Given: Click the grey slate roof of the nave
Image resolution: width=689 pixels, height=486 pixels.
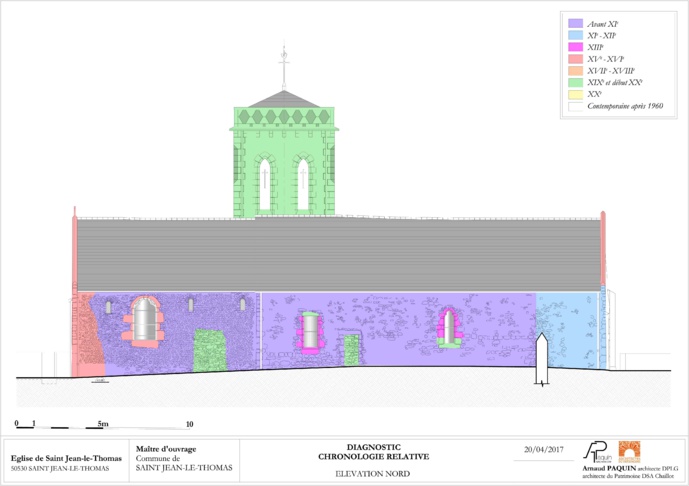Looking at the screenshot, I should point(338,252).
